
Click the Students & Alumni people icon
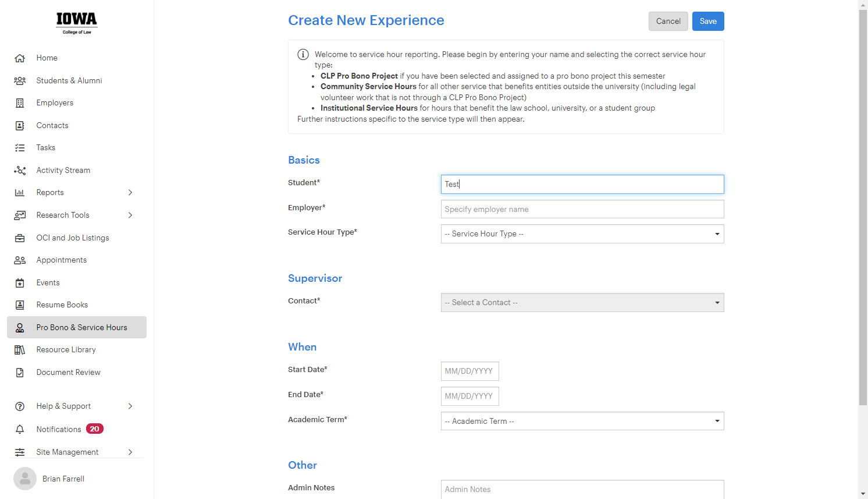20,81
